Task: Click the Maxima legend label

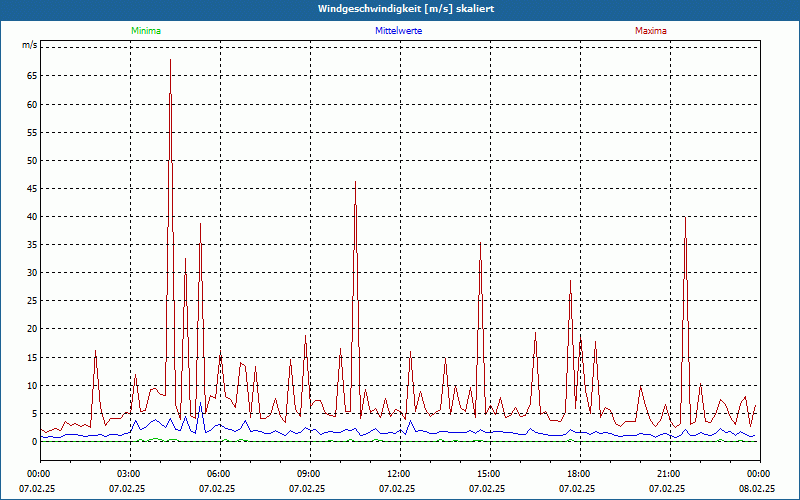Action: 651,31
